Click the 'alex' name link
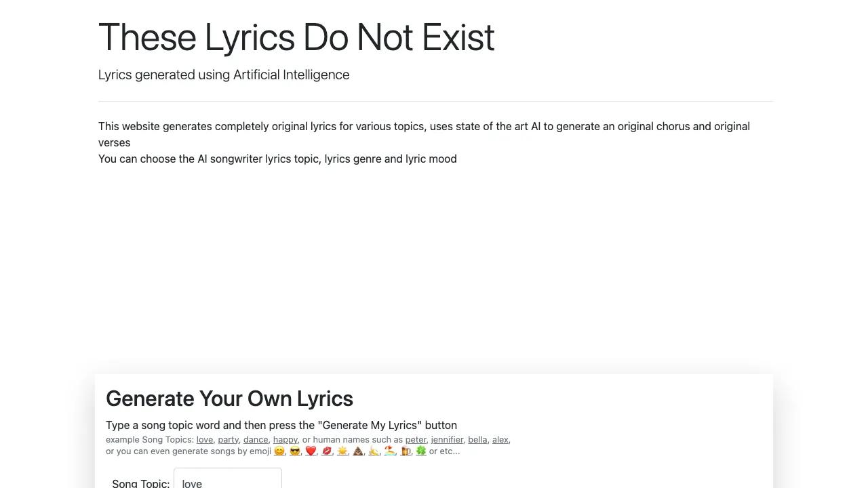The width and height of the screenshot is (868, 488). tap(500, 439)
